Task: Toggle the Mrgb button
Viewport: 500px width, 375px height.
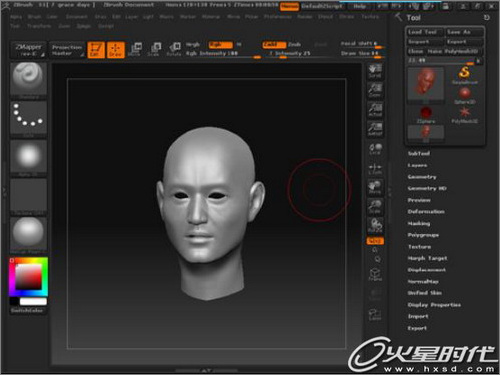Action: click(193, 44)
